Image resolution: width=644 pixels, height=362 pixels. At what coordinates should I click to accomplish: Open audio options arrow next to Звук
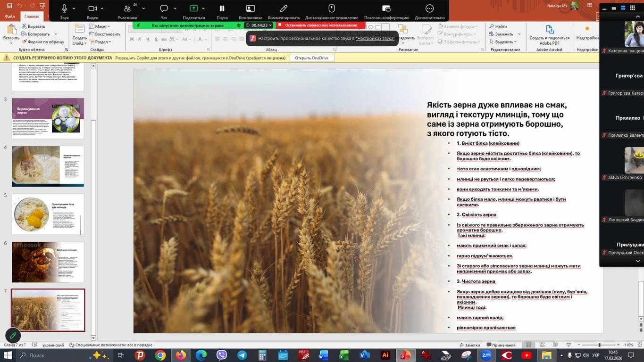[x=75, y=8]
